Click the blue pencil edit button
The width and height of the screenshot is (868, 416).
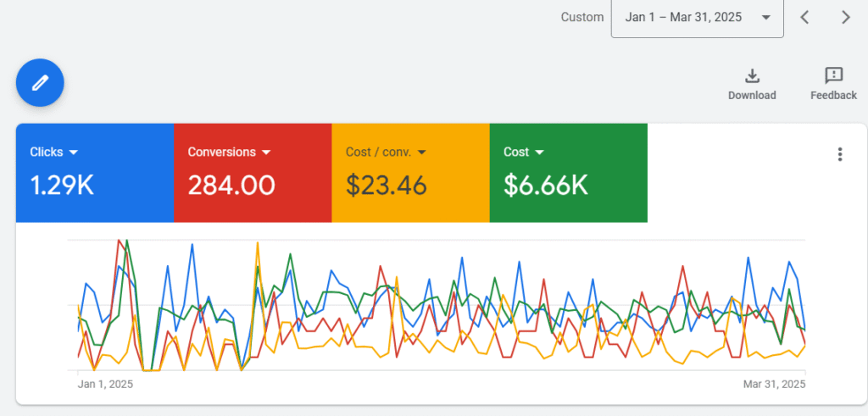tap(40, 82)
